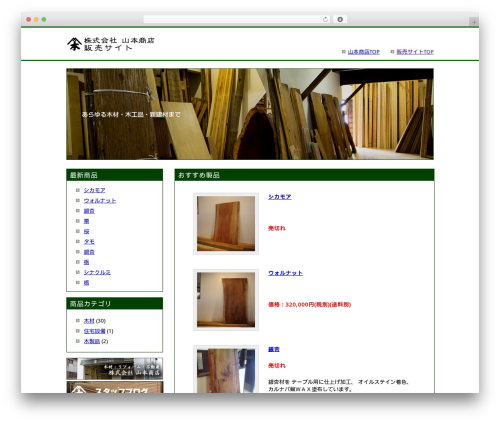The height and width of the screenshot is (423, 500).
Task: Open the シカモア title link in おすすめ製品
Action: [x=279, y=197]
